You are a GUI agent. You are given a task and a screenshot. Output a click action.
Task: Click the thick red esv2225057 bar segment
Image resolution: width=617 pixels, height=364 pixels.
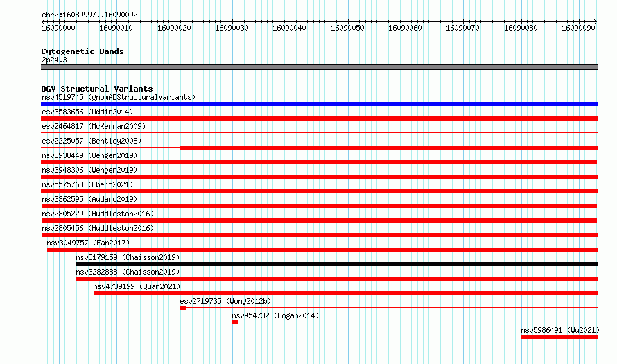pos(389,148)
